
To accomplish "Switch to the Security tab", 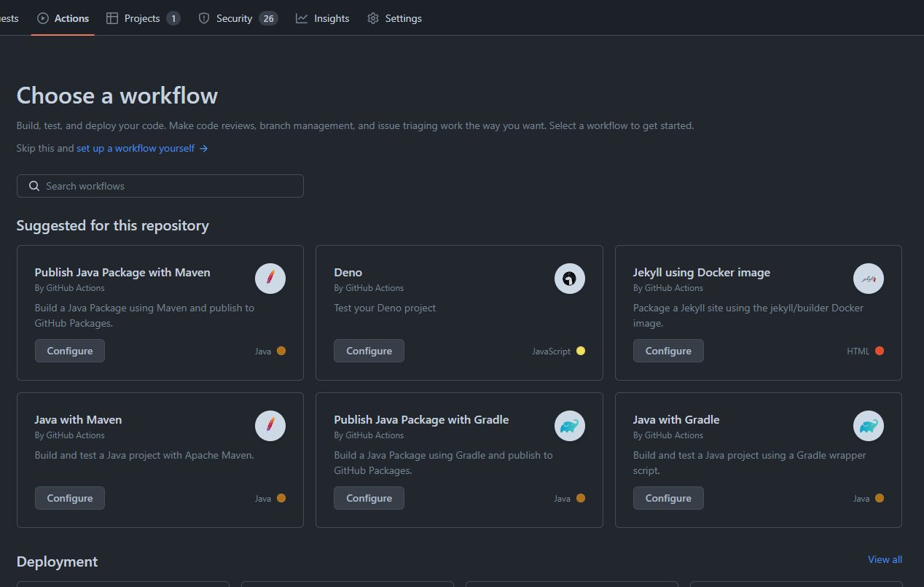I will point(238,18).
